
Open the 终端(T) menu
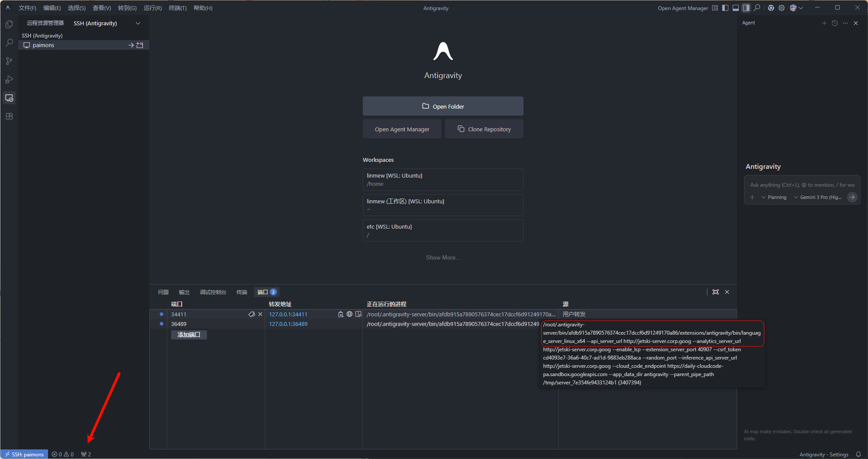pos(178,8)
